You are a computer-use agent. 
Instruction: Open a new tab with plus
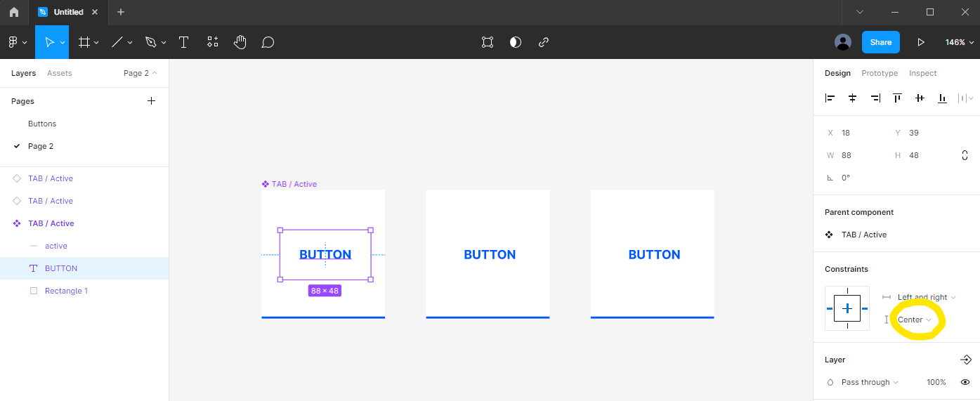[121, 12]
